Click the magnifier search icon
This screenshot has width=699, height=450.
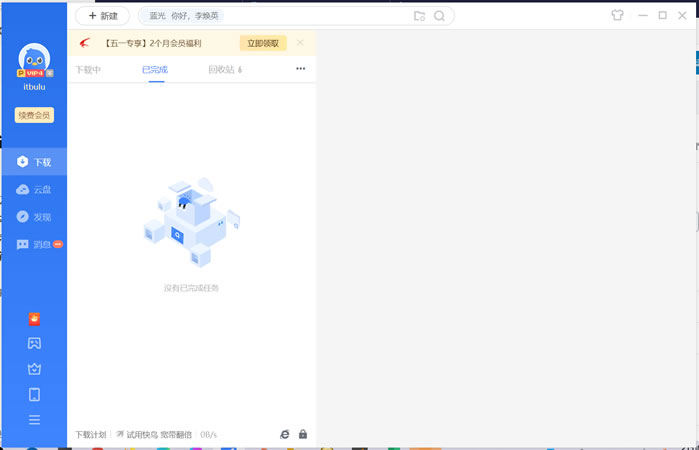pyautogui.click(x=439, y=16)
